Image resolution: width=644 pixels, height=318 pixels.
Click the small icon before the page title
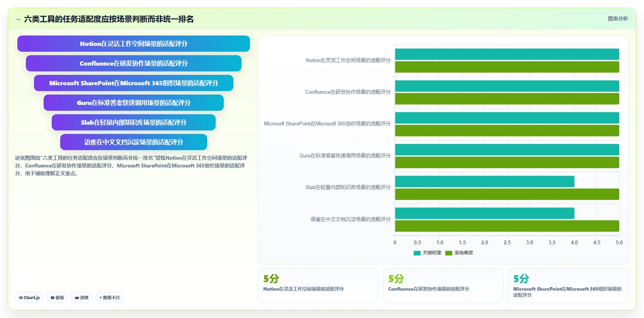tap(18, 19)
